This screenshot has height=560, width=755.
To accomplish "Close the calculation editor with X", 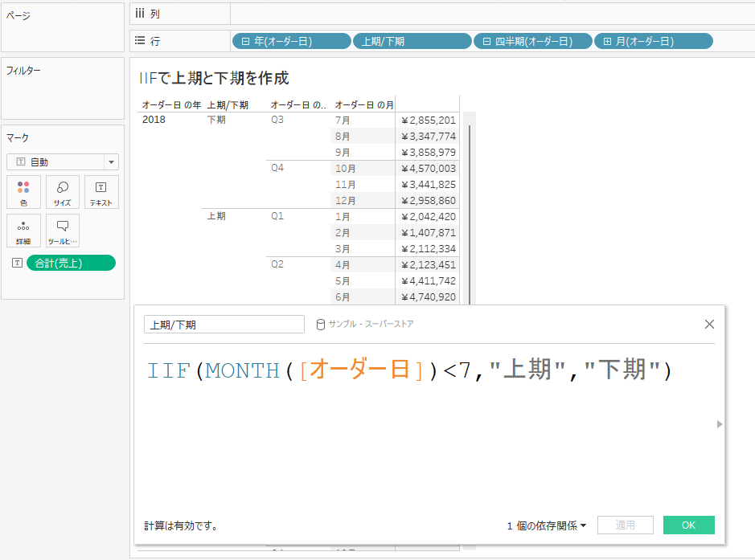I will click(709, 324).
